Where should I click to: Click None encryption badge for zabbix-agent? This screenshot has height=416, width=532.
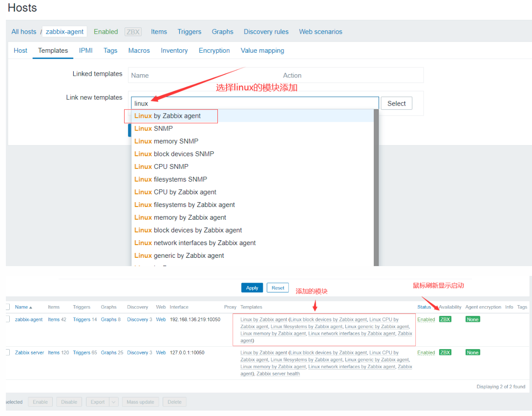[x=472, y=319]
